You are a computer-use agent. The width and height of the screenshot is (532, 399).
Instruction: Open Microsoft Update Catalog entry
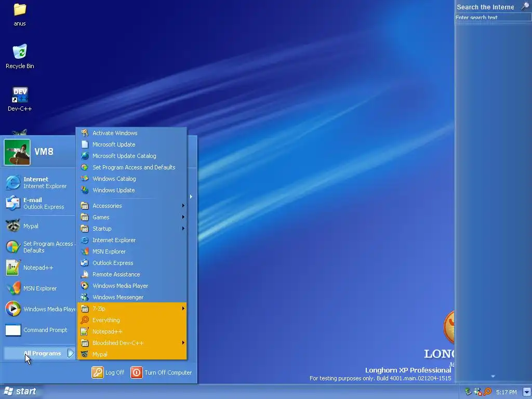tap(132, 156)
